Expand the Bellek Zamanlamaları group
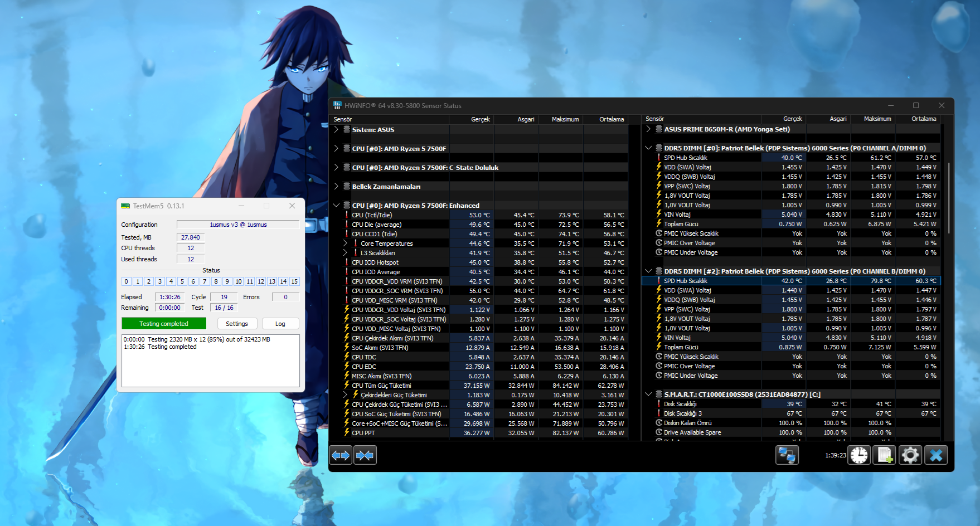 tap(336, 186)
